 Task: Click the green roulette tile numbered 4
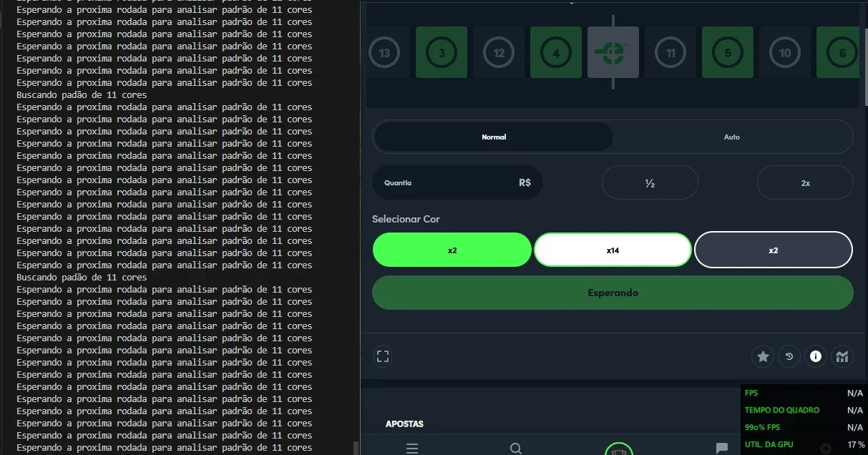coord(556,53)
